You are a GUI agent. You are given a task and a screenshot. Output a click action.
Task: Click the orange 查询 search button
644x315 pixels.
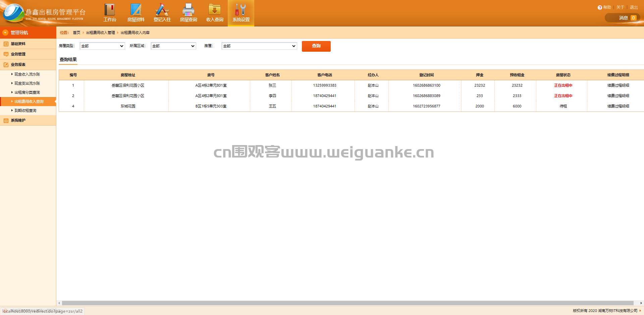[316, 46]
